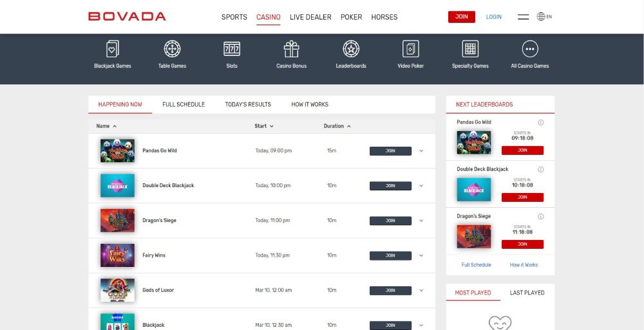
Task: Open Gods of Luxor game thumbnail
Action: pyautogui.click(x=117, y=290)
